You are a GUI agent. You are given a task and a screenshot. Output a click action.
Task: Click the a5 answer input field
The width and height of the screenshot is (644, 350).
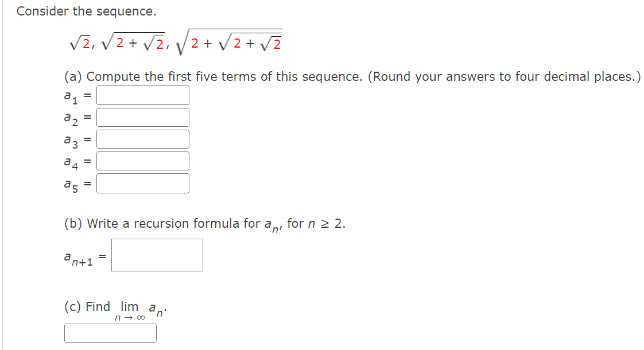[x=143, y=182]
